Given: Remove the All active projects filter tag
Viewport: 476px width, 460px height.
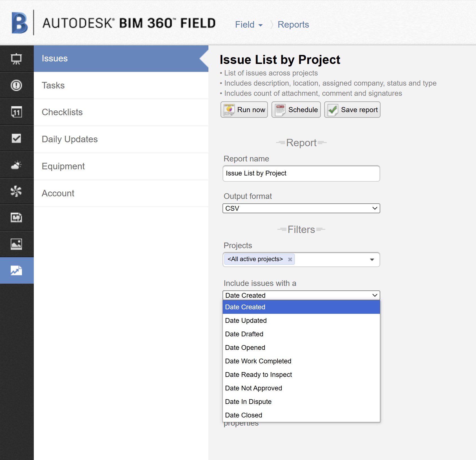Looking at the screenshot, I should (290, 259).
